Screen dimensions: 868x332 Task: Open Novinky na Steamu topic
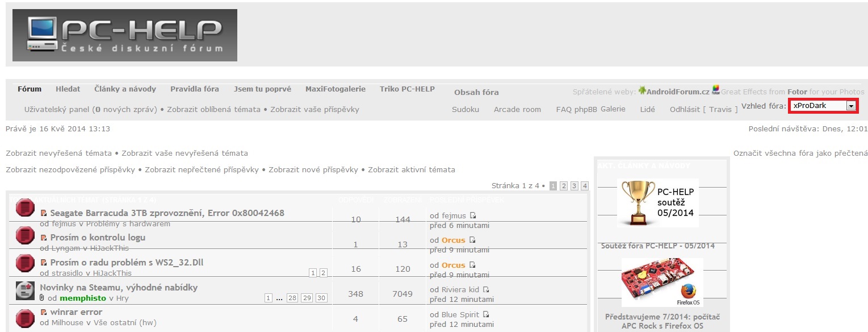point(119,287)
